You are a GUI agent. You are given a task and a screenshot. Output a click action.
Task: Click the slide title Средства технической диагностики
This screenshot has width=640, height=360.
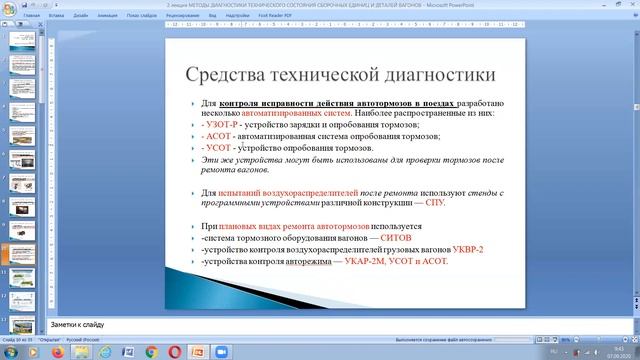click(x=340, y=75)
